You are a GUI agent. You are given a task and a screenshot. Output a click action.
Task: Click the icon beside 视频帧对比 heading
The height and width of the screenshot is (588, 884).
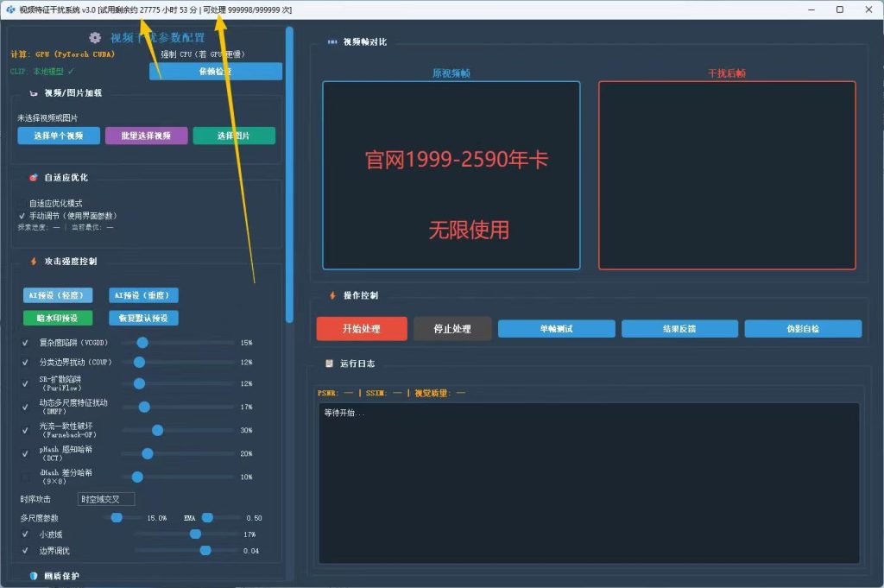click(x=332, y=41)
